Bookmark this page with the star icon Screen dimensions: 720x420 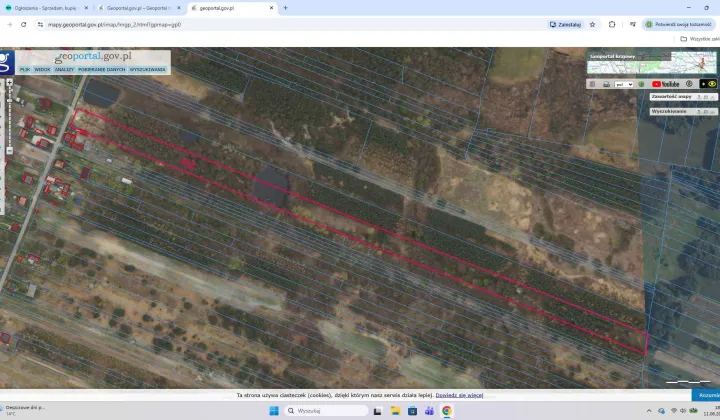coord(592,24)
